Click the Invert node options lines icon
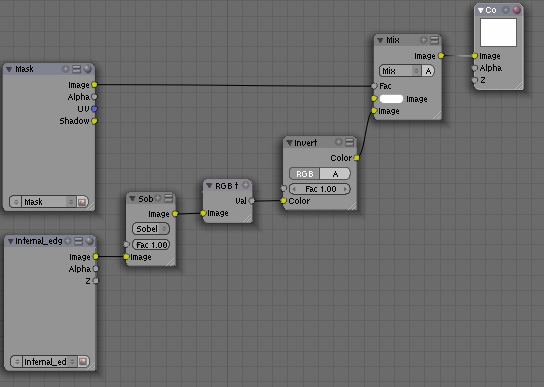 tap(350, 142)
